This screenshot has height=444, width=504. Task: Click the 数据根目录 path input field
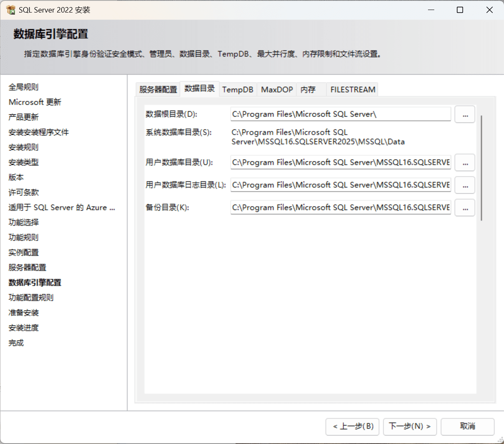341,114
